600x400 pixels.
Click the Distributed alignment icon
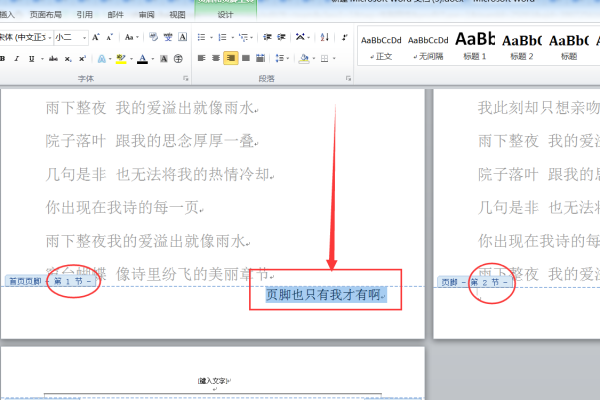click(x=261, y=58)
